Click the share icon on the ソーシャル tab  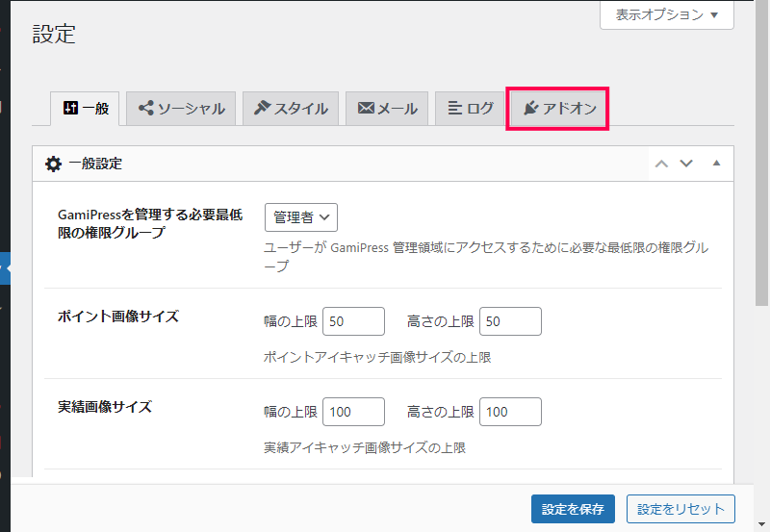pyautogui.click(x=146, y=108)
